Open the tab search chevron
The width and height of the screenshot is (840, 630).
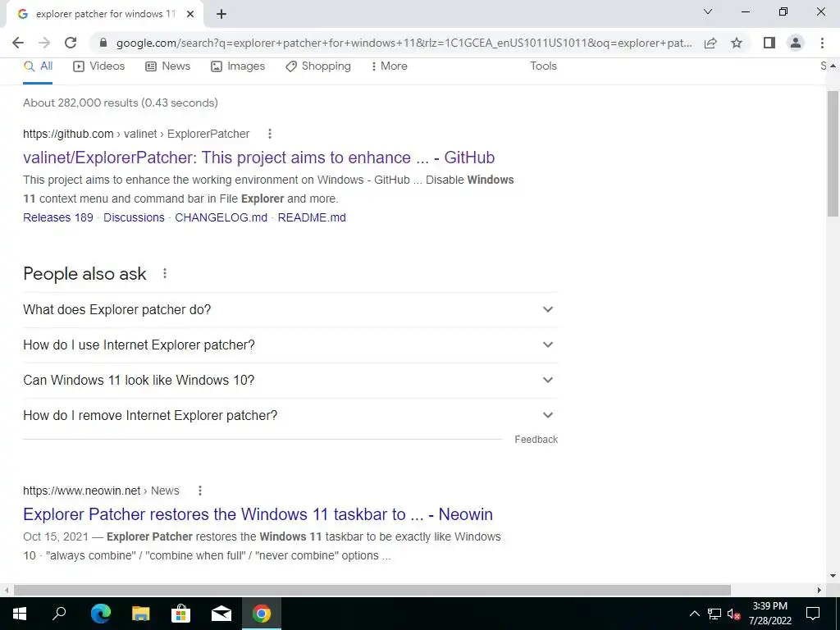coord(708,11)
